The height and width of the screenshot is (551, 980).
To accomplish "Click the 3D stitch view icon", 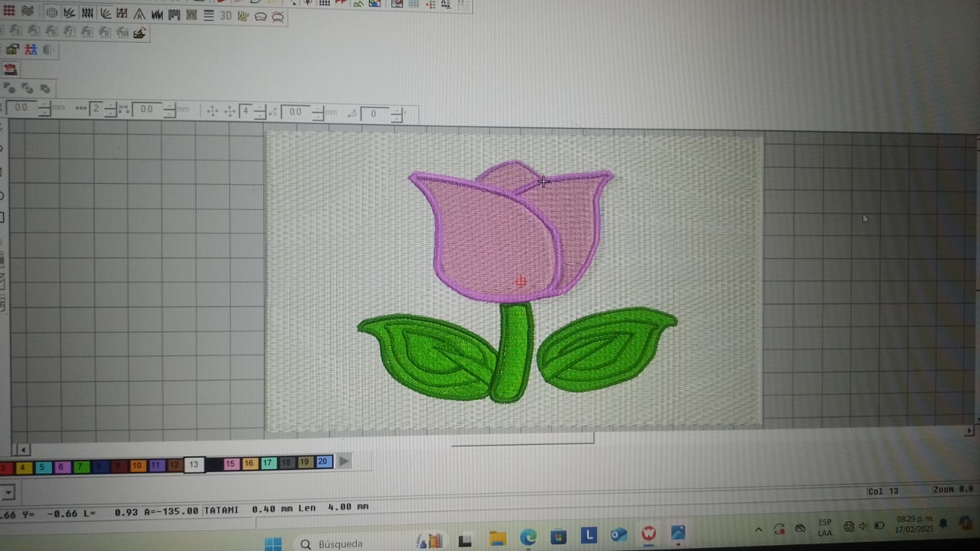I will pos(226,15).
